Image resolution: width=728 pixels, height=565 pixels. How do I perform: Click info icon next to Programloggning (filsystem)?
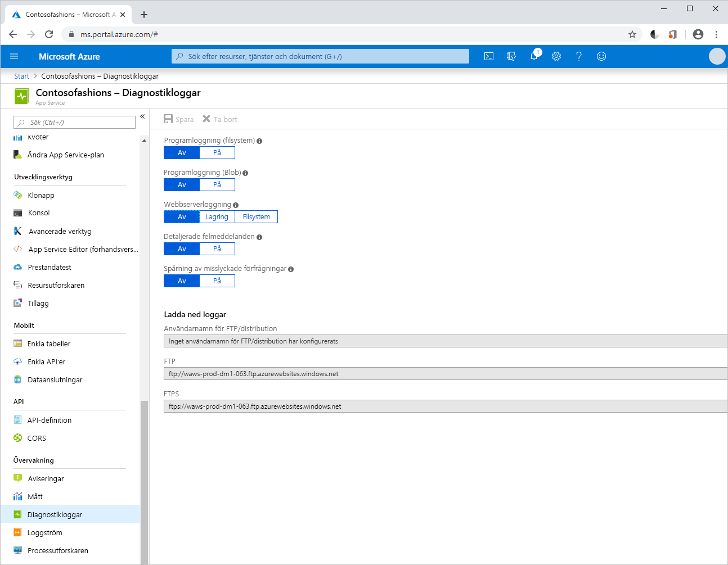(259, 141)
